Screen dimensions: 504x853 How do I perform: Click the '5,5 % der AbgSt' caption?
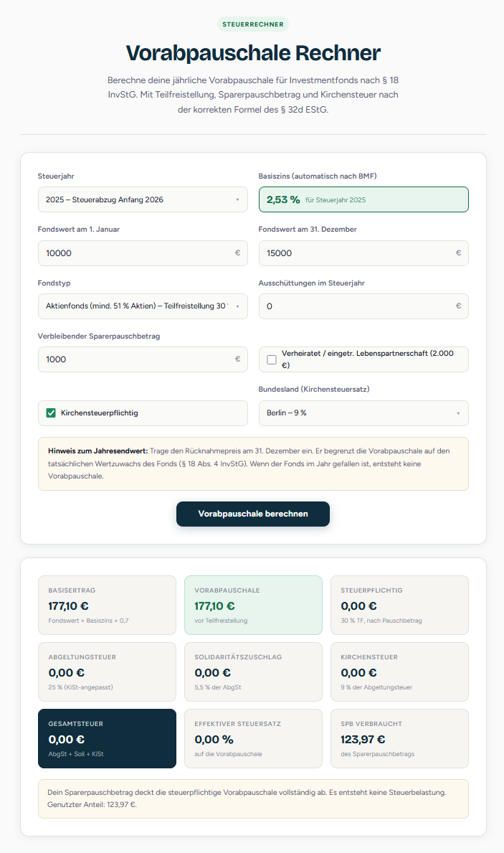[x=218, y=687]
